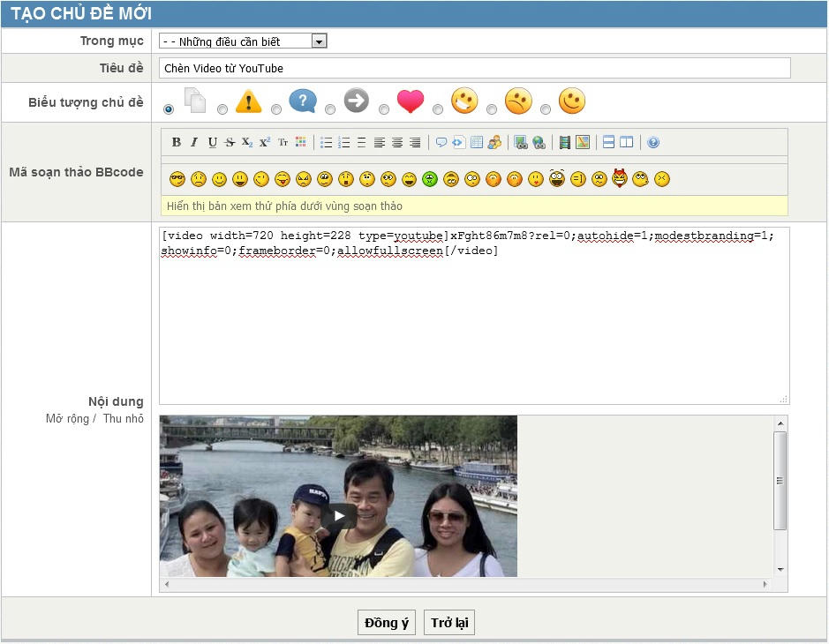Insert the winking emoticon
Image resolution: width=829 pixels, height=644 pixels.
pyautogui.click(x=261, y=179)
